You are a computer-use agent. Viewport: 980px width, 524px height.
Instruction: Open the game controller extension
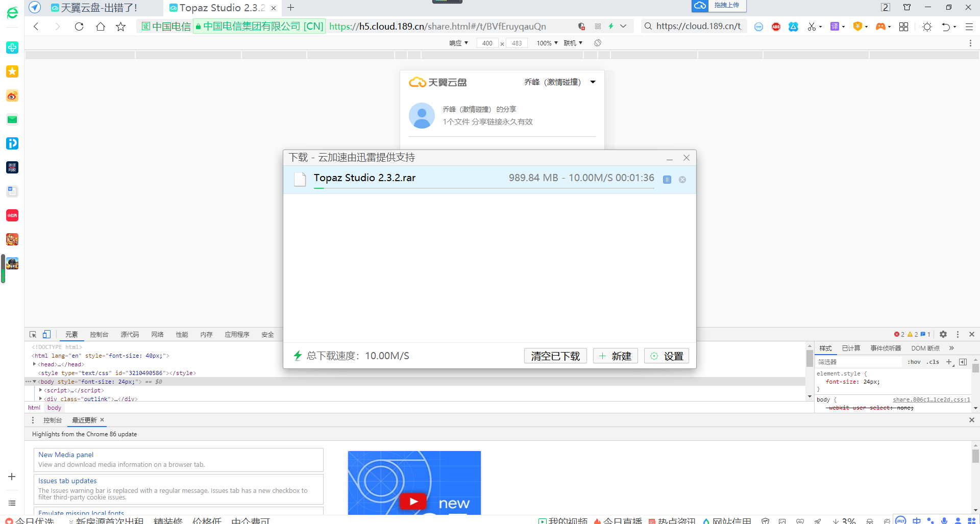[881, 26]
